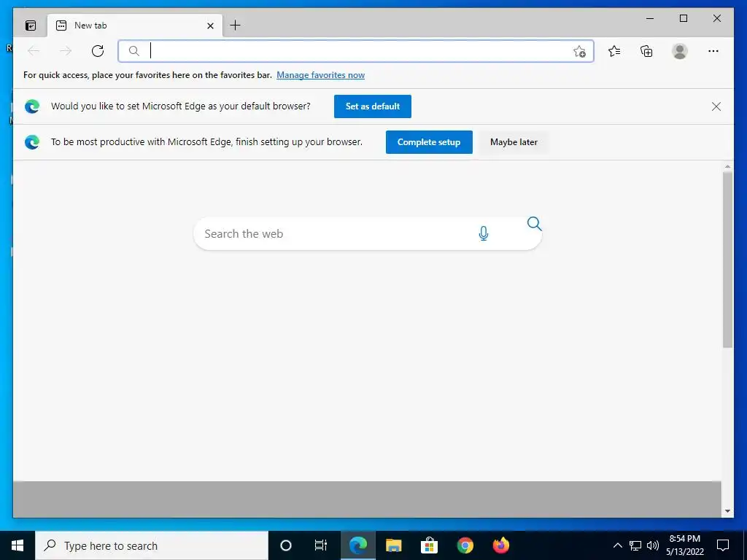Launch Firefox from the taskbar
Screen dimensions: 747x560
(x=500, y=545)
